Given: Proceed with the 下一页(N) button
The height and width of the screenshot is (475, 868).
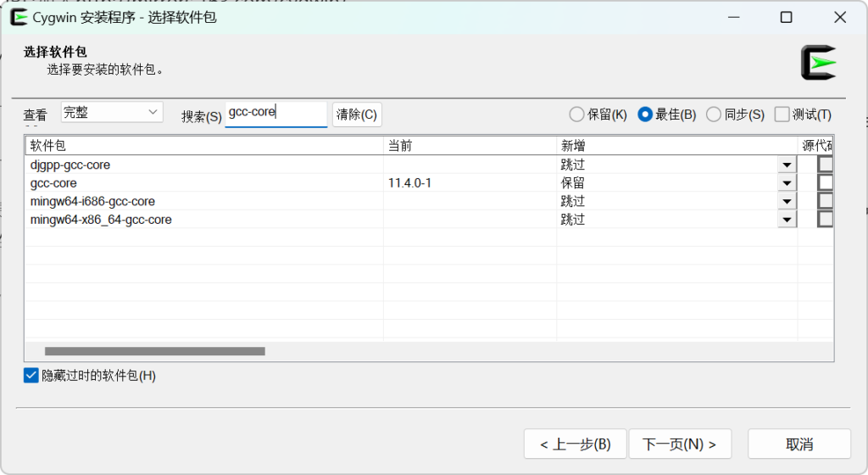Looking at the screenshot, I should click(x=680, y=444).
